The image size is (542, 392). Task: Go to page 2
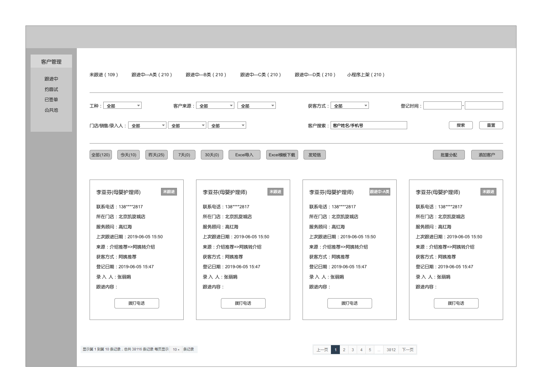[x=344, y=350]
